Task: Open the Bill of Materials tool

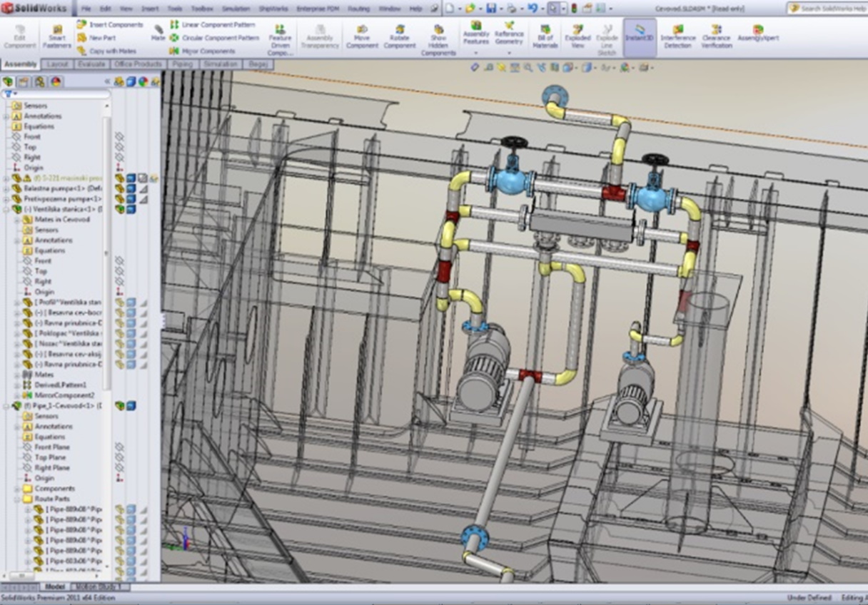Action: tap(545, 37)
